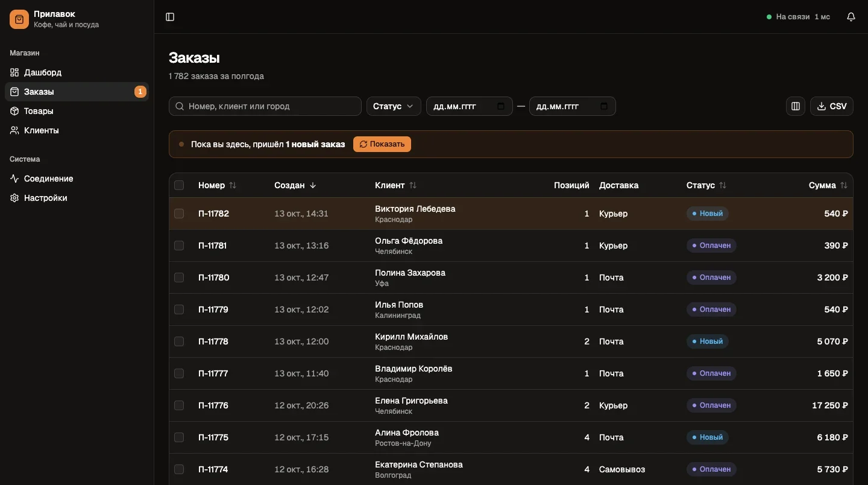The height and width of the screenshot is (485, 868).
Task: Click the start date input field
Action: point(470,106)
